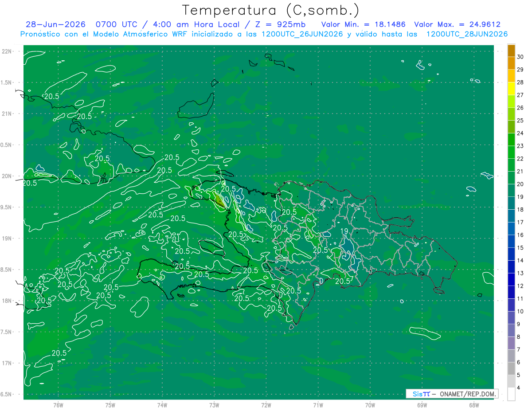Click the colour bar label '14'
The image size is (532, 411).
520,261
